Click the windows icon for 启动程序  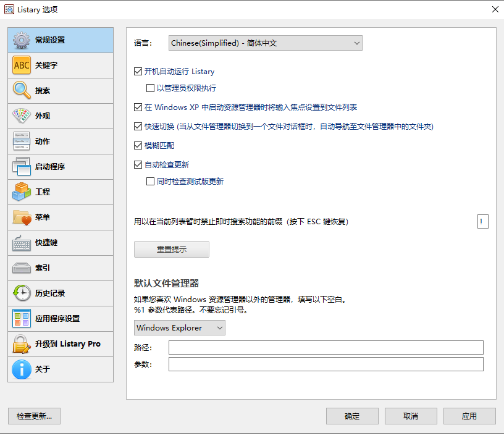point(22,167)
